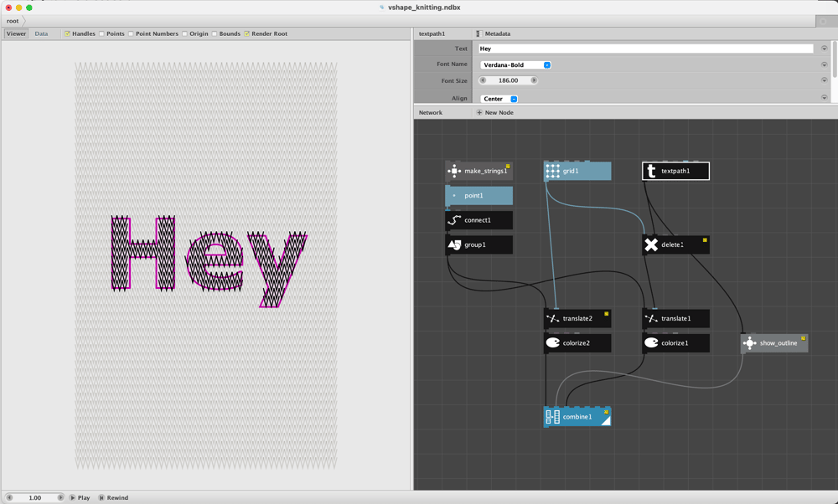Increase Font Size with right arrow
The width and height of the screenshot is (838, 504).
coord(533,80)
